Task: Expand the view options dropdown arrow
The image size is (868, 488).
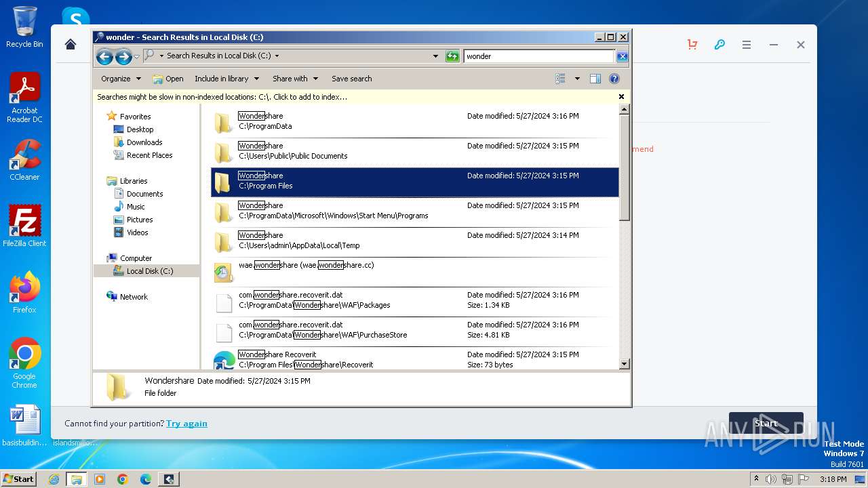Action: [x=577, y=79]
